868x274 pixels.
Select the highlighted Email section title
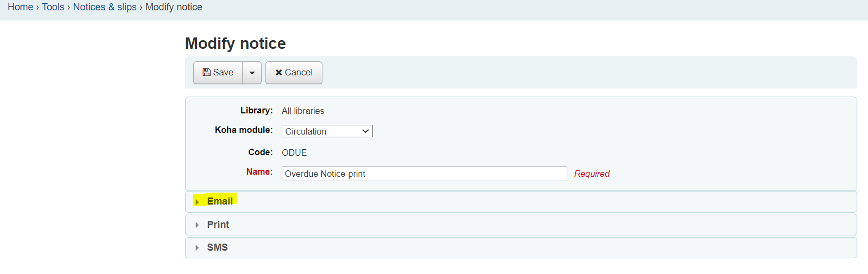(x=220, y=201)
